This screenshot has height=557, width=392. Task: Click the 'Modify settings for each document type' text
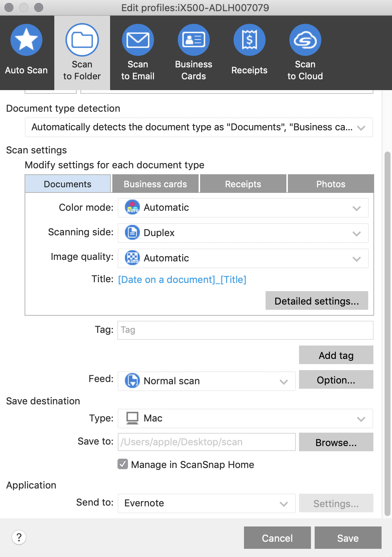pyautogui.click(x=115, y=165)
